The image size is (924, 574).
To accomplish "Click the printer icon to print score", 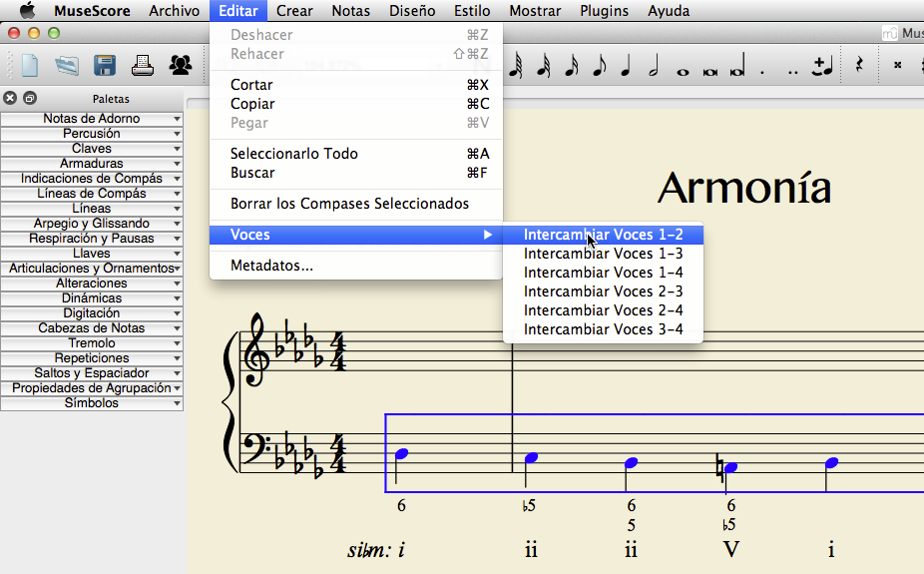I will 142,65.
